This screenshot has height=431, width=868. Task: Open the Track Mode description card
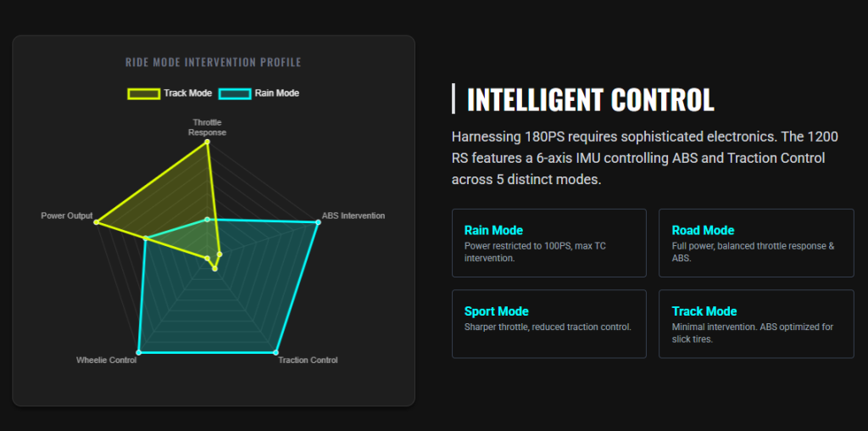tap(756, 323)
